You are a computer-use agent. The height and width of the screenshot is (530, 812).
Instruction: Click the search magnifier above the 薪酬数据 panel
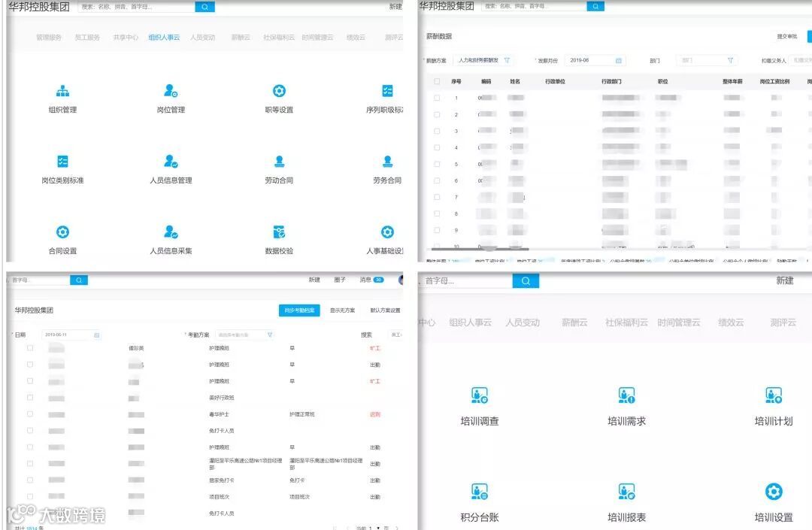(595, 6)
